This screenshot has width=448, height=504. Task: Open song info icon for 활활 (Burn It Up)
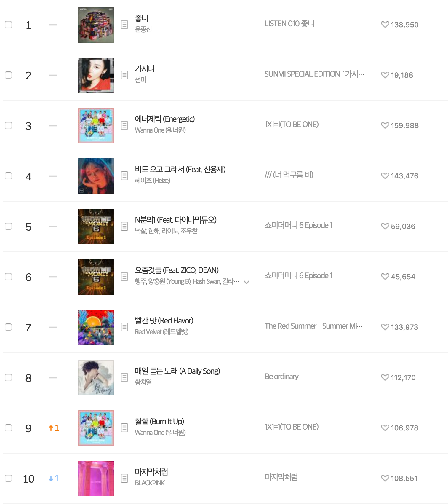click(x=124, y=428)
